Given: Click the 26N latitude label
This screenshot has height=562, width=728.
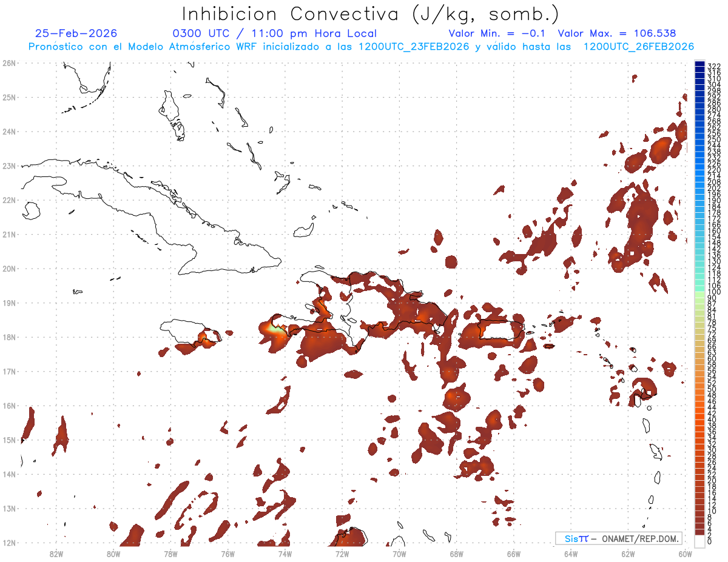Looking at the screenshot, I should [x=9, y=63].
